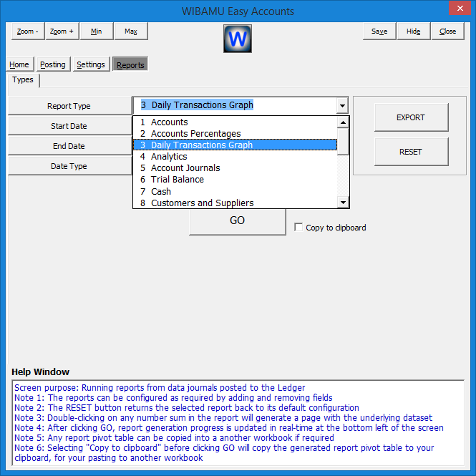Screen dimensions: 476x476
Task: Click the RESET button
Action: coord(411,152)
